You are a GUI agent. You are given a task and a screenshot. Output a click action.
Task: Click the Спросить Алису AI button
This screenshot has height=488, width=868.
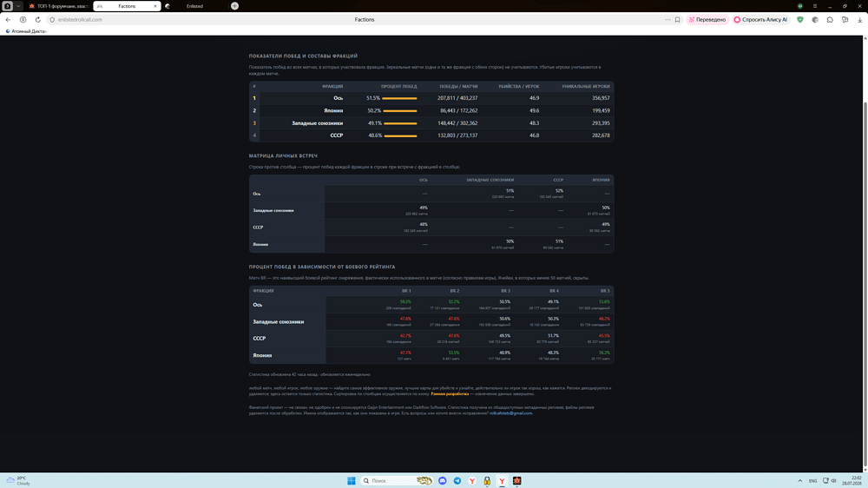tap(760, 19)
